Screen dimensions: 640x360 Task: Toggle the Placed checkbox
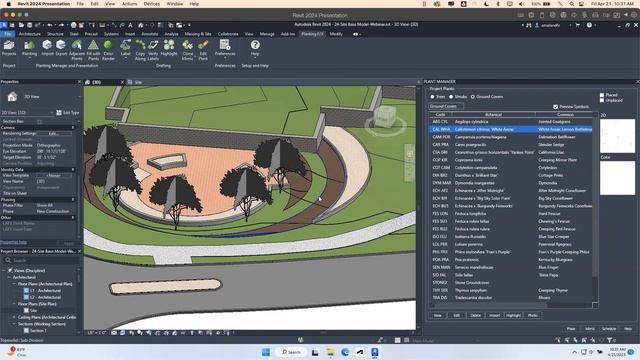(602, 95)
